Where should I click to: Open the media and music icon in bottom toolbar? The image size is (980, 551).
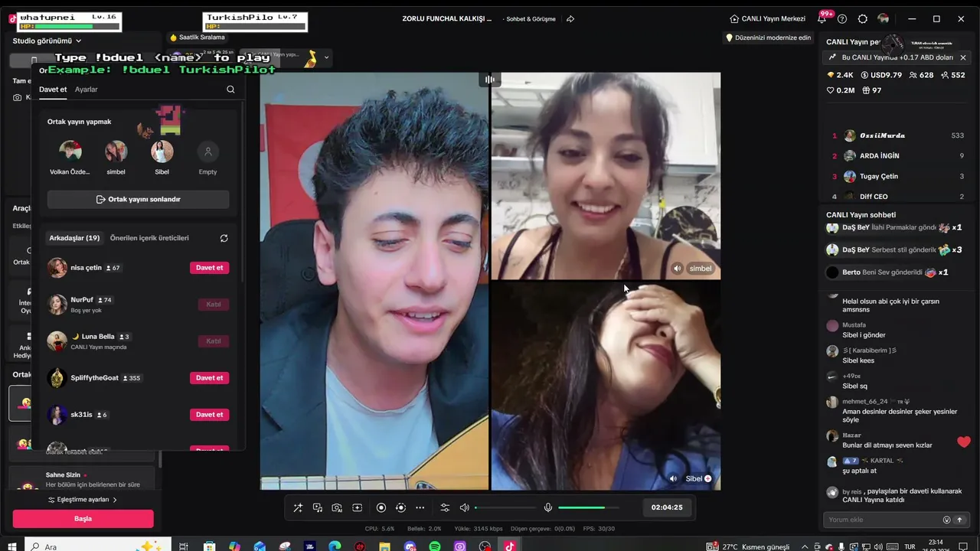click(318, 507)
